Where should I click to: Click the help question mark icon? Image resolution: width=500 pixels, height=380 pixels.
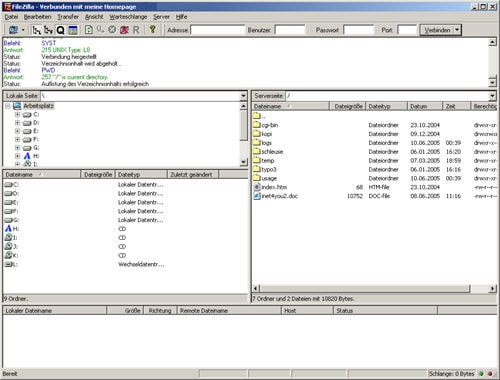(153, 29)
